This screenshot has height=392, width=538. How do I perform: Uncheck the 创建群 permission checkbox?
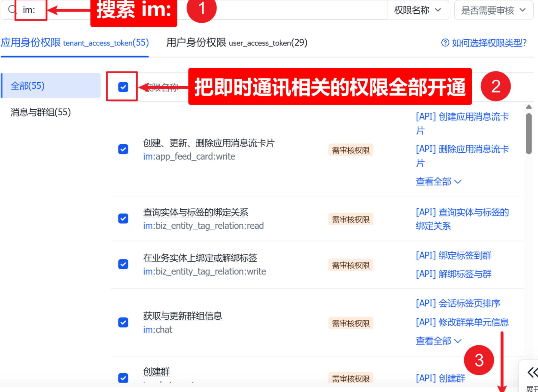pyautogui.click(x=123, y=378)
